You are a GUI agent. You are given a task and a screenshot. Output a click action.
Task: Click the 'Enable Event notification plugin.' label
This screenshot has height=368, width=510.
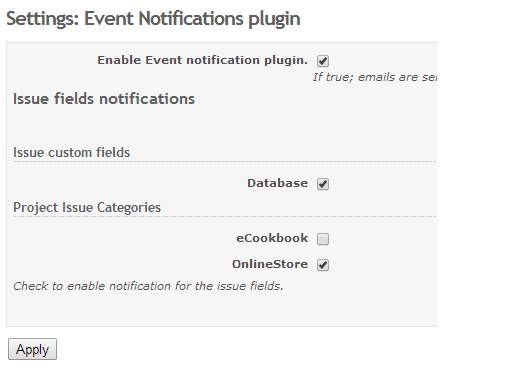(x=202, y=60)
